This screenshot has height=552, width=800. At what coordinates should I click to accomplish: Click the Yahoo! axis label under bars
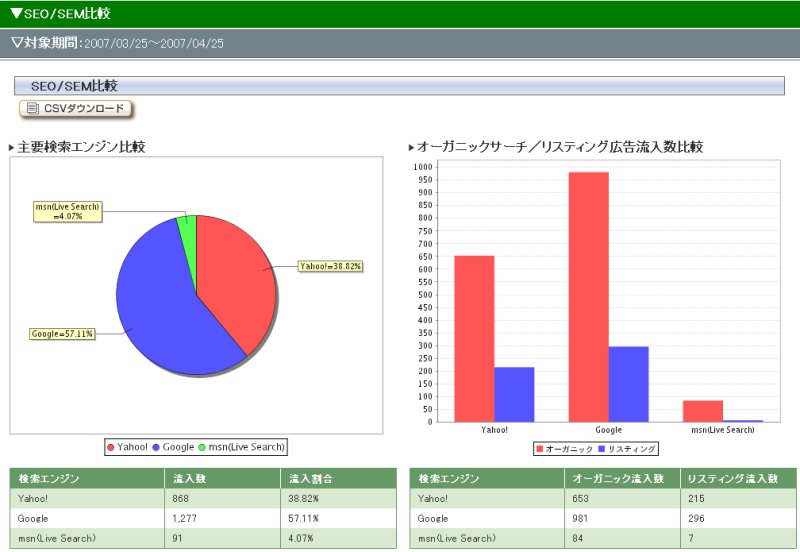click(x=494, y=430)
